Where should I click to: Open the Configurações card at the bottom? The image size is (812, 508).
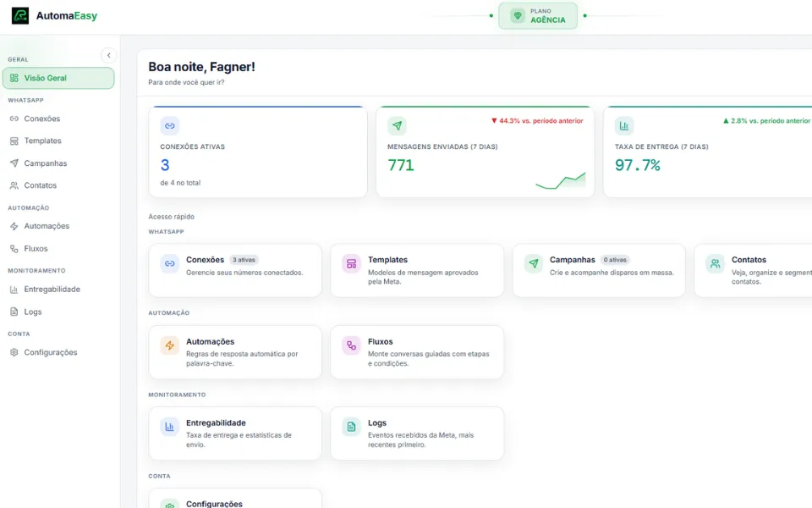[235, 499]
